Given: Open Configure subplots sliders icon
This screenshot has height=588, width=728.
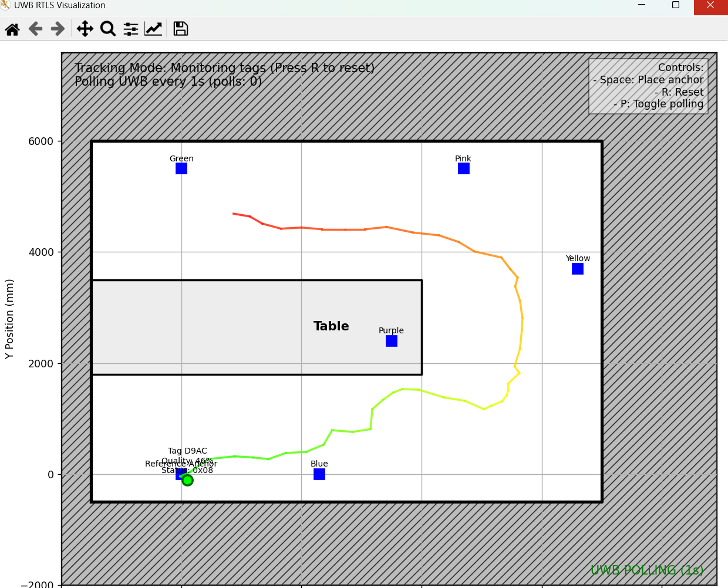Looking at the screenshot, I should pos(131,29).
